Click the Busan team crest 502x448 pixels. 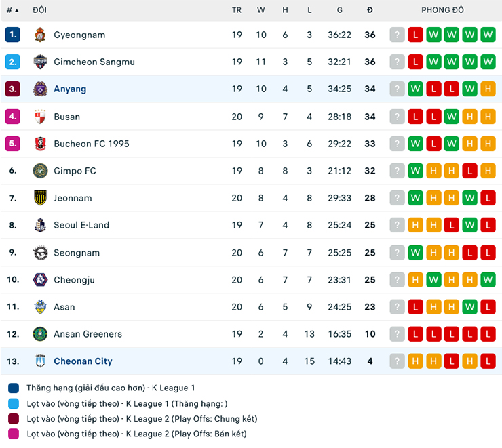(40, 117)
